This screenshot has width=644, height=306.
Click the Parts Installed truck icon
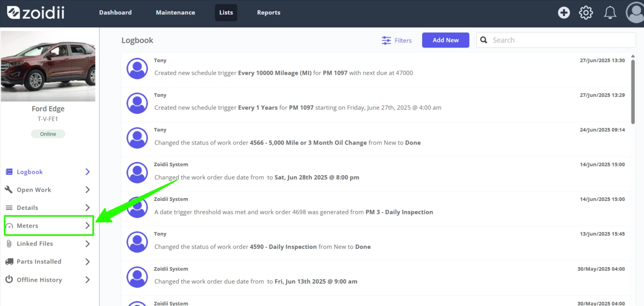[9, 262]
